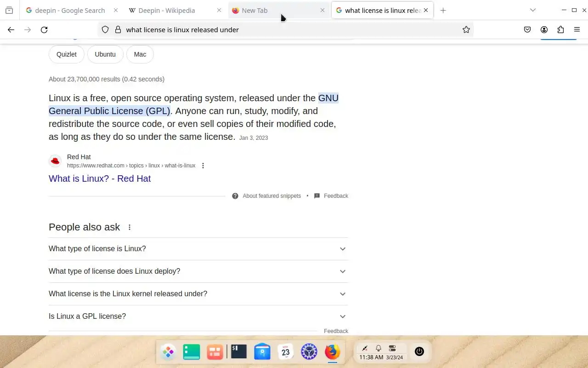This screenshot has width=588, height=368.
Task: Close the linux license search tab
Action: pyautogui.click(x=426, y=10)
